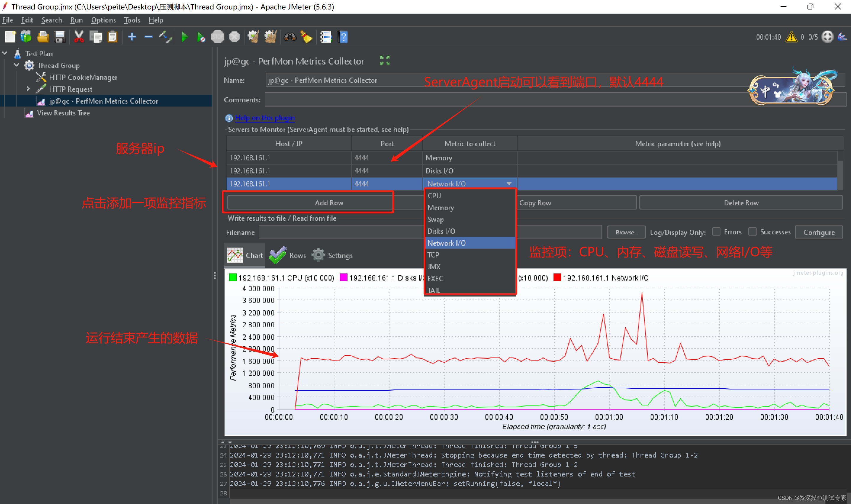Click the Configure button
This screenshot has width=851, height=504.
click(x=819, y=232)
